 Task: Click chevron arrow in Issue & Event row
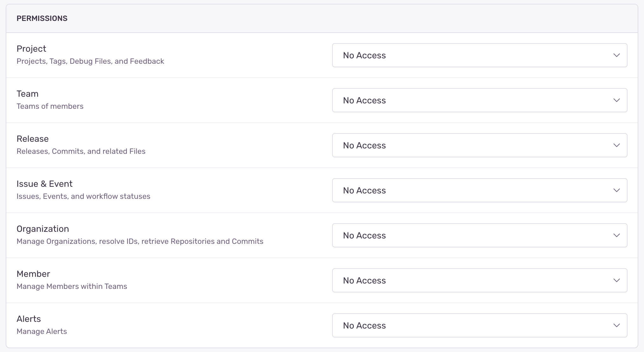coord(616,190)
